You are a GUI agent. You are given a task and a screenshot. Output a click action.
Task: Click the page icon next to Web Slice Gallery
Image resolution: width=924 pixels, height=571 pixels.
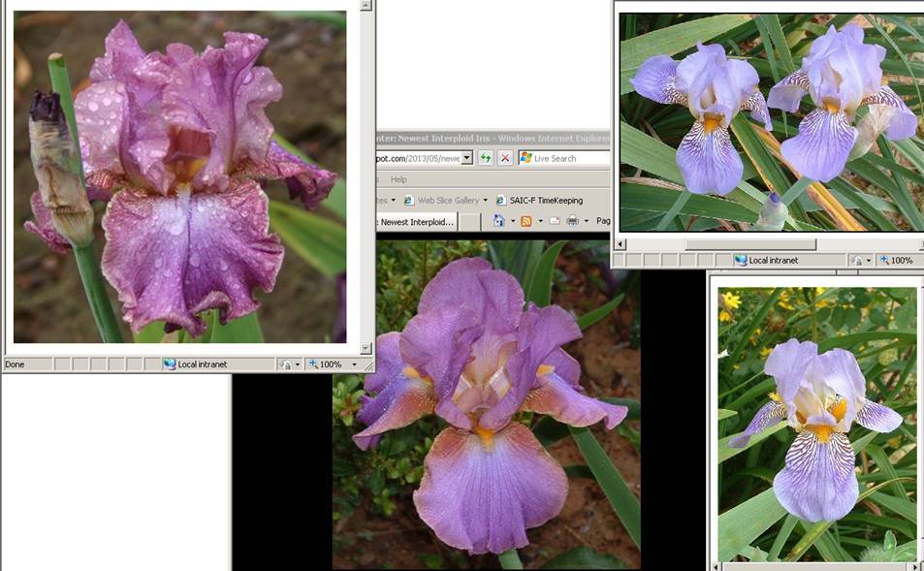408,201
